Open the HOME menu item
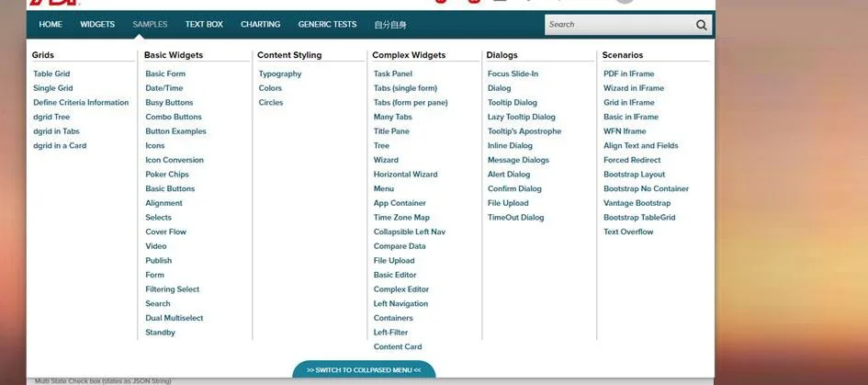Viewport: 868px width, 385px height. coord(51,25)
